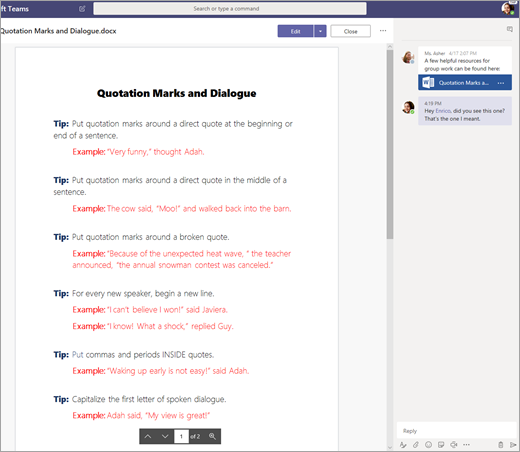520x452 pixels.
Task: Click the example line about the cow saying Moo
Action: [x=182, y=209]
